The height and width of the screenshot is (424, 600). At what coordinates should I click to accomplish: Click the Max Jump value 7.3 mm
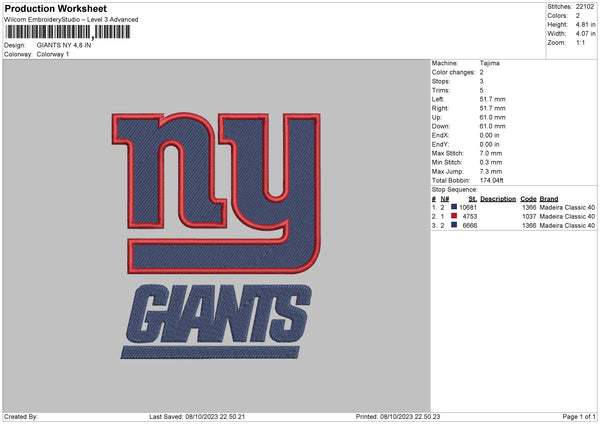tap(491, 171)
